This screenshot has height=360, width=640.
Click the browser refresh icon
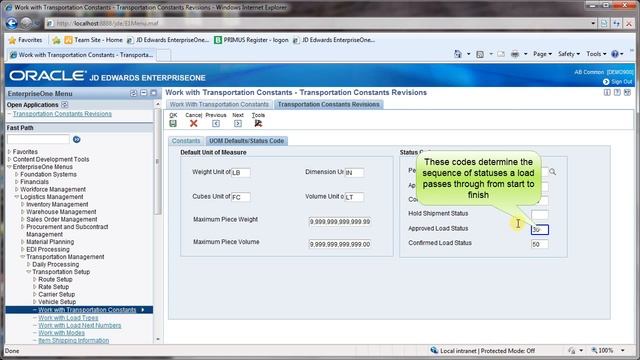(x=616, y=23)
